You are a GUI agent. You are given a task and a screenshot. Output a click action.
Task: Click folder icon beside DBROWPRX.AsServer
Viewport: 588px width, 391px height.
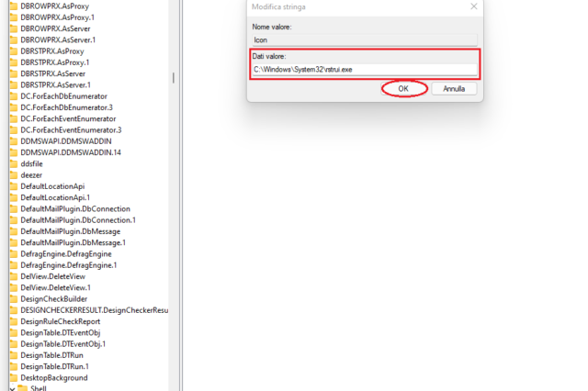[x=14, y=28]
